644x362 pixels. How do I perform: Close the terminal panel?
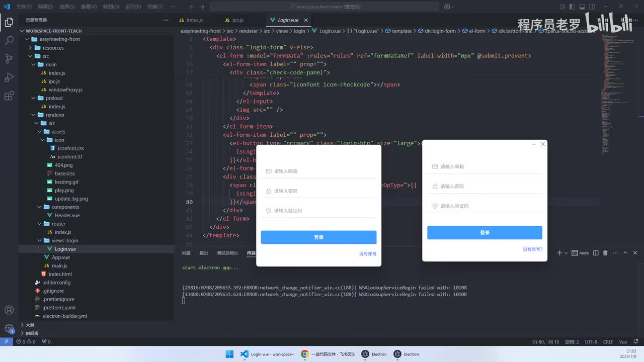pos(635,253)
